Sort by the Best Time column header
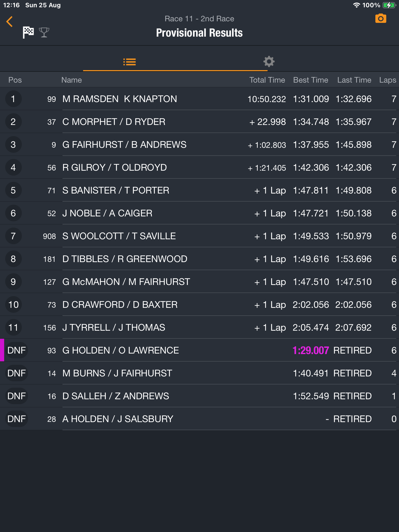The height and width of the screenshot is (532, 399). (x=311, y=80)
